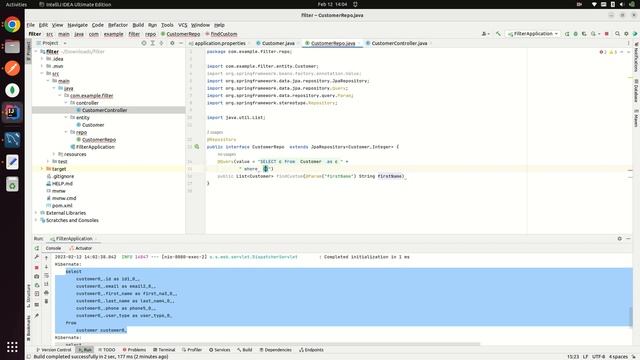The height and width of the screenshot is (360, 640).
Task: Open the Problems tool window
Action: pyautogui.click(x=134, y=350)
